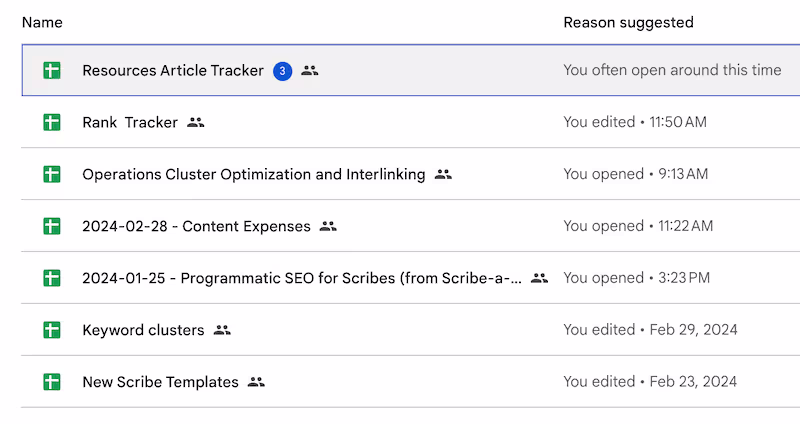Click shared icon after Programmatic SEO for Scribes
The width and height of the screenshot is (800, 424).
(x=539, y=278)
